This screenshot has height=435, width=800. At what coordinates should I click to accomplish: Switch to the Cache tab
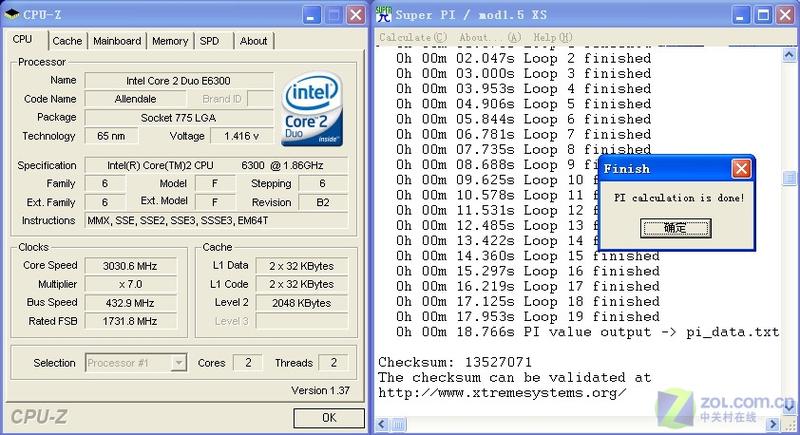(67, 41)
